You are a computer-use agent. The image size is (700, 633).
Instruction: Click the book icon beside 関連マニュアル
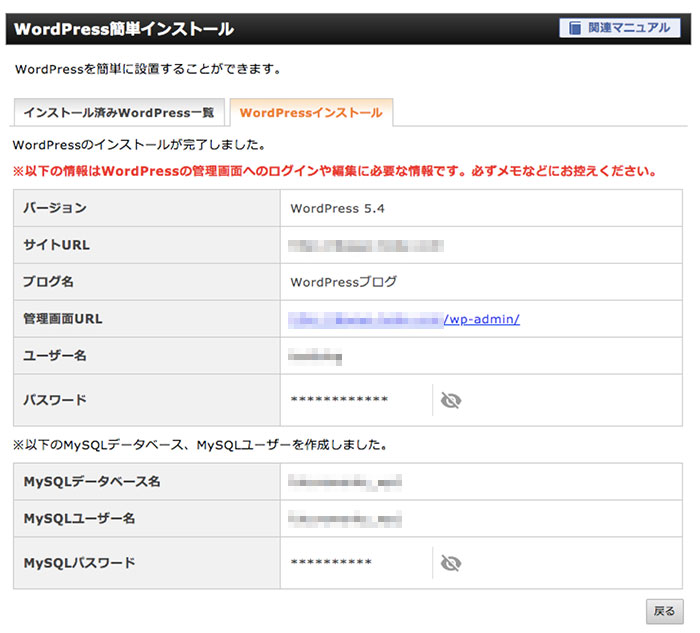tap(575, 28)
